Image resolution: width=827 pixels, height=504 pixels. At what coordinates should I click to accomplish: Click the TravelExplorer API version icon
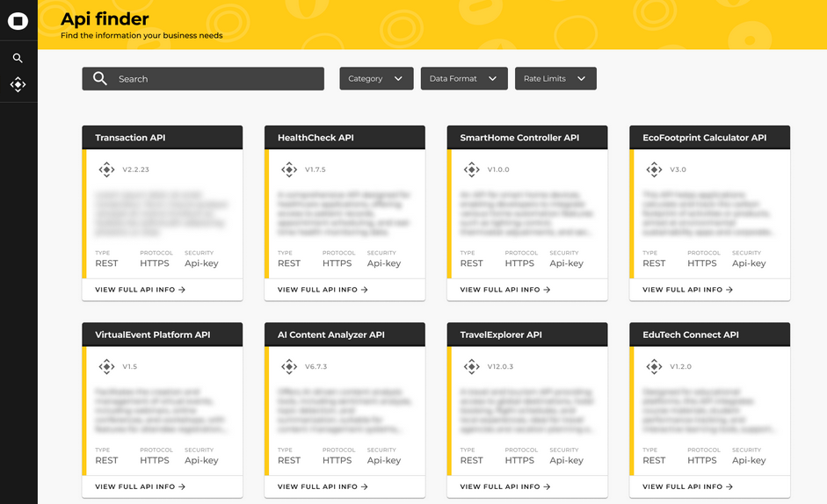(471, 366)
